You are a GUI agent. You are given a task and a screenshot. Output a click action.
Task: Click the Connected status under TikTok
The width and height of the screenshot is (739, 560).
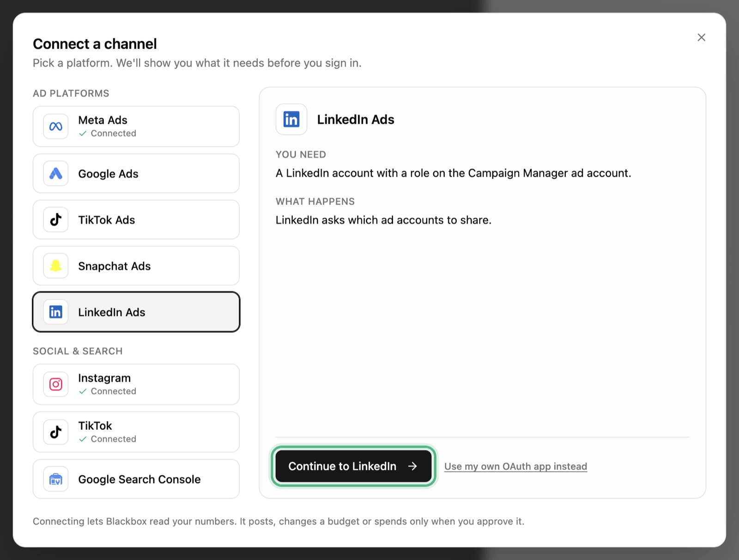point(108,439)
